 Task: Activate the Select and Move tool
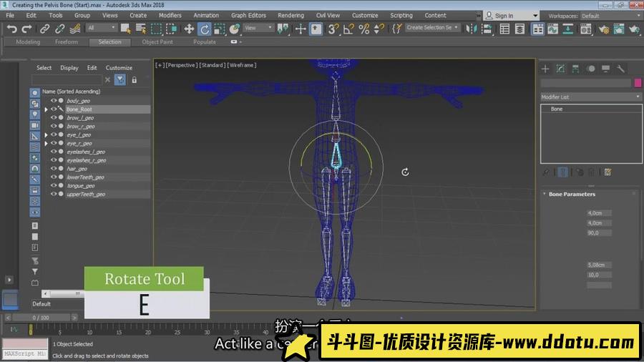(189, 29)
